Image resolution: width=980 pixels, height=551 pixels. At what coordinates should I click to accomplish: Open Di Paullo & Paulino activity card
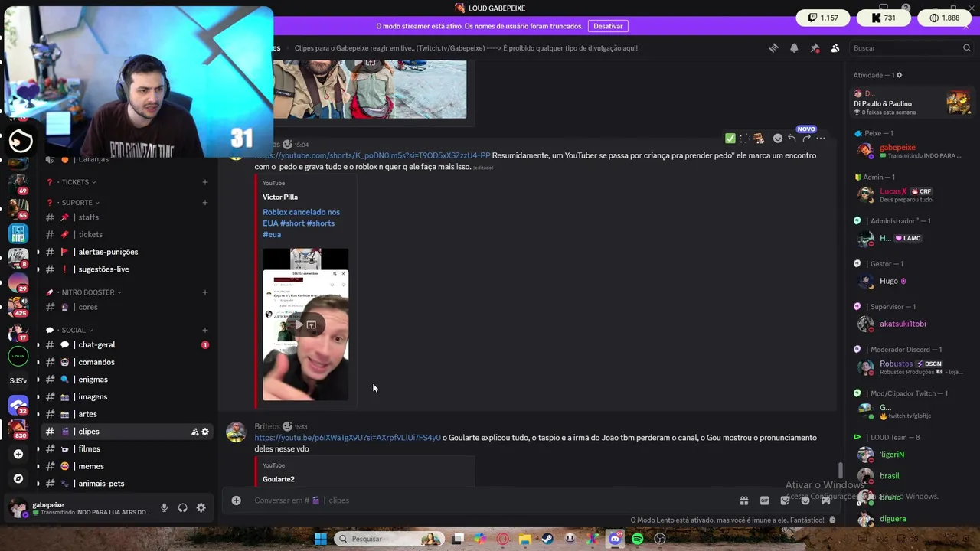pyautogui.click(x=913, y=103)
